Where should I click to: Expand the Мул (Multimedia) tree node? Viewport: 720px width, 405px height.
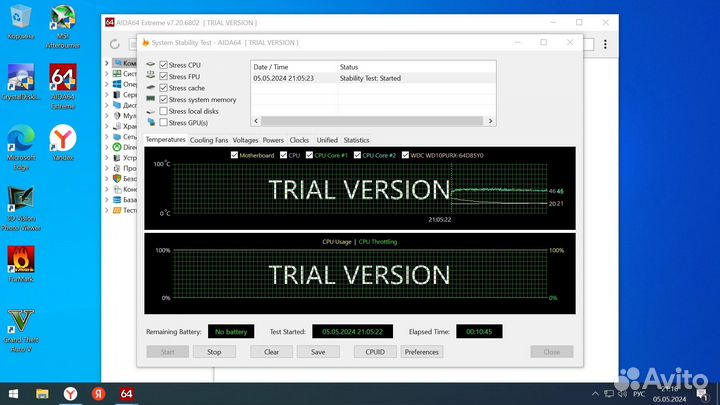click(x=107, y=116)
